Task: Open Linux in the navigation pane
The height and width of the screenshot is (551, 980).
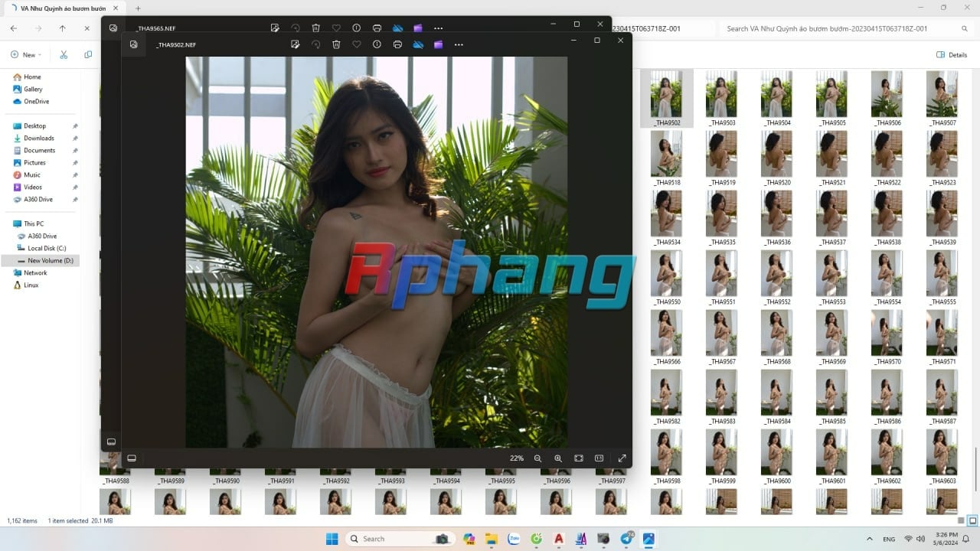Action: coord(31,285)
